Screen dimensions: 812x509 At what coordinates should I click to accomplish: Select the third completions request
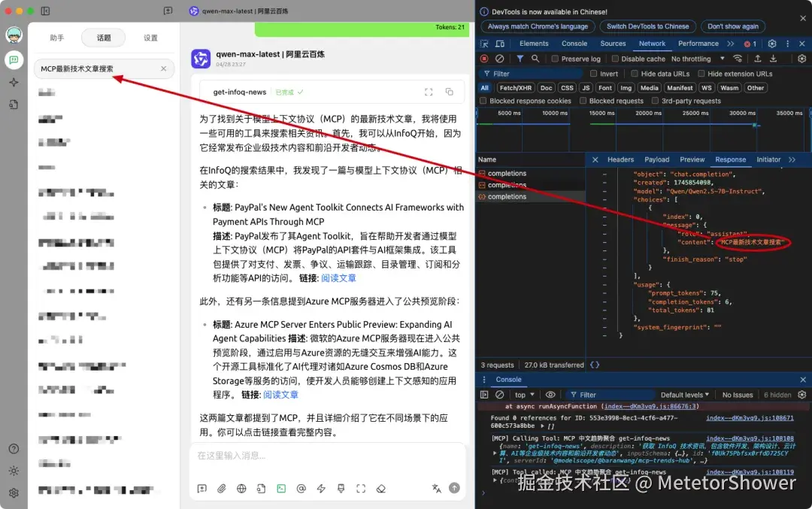pos(530,197)
